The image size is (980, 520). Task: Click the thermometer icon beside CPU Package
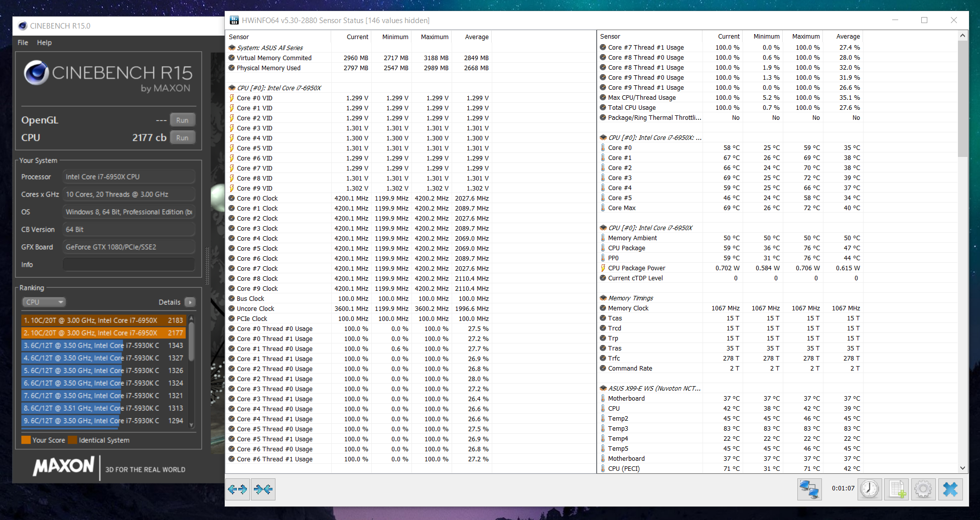(603, 248)
